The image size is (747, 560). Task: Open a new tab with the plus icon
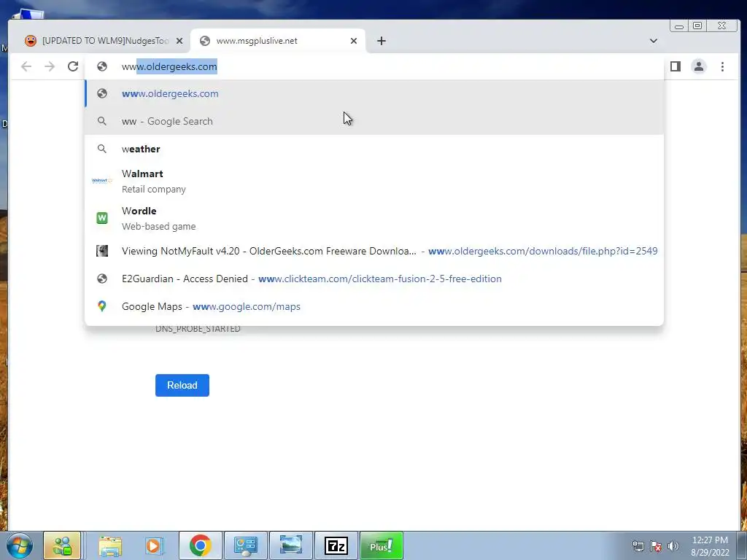tap(381, 41)
